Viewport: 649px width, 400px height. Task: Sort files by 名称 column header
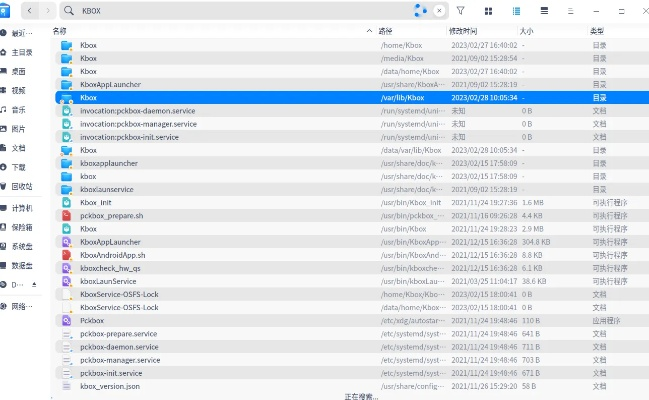coord(60,31)
